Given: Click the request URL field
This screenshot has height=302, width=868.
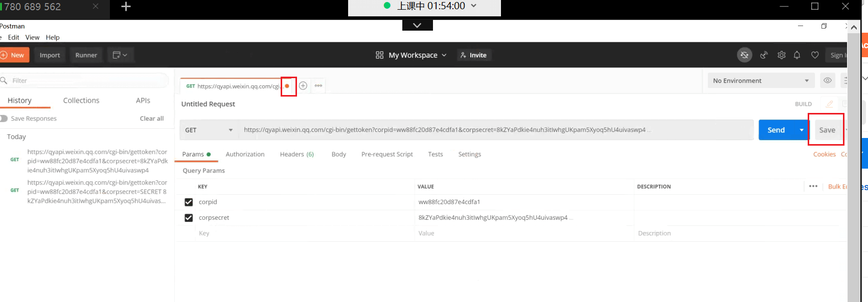Looking at the screenshot, I should pyautogui.click(x=496, y=130).
